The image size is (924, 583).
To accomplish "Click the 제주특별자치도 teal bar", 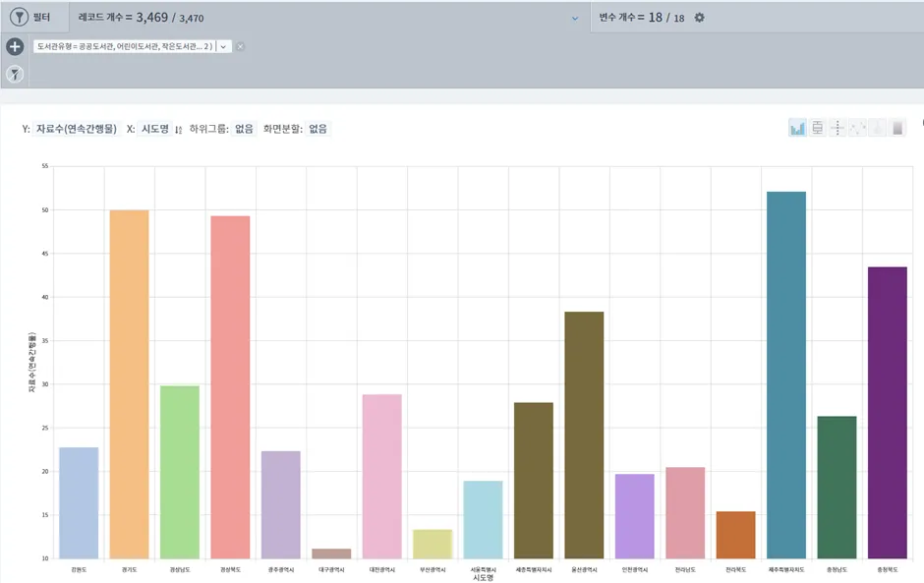I will (786, 375).
